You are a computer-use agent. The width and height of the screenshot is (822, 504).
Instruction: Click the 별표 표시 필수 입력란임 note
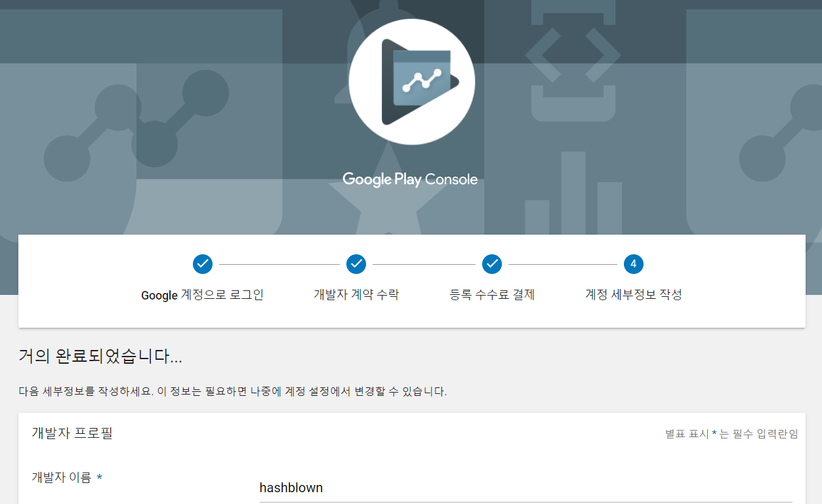coord(731,434)
